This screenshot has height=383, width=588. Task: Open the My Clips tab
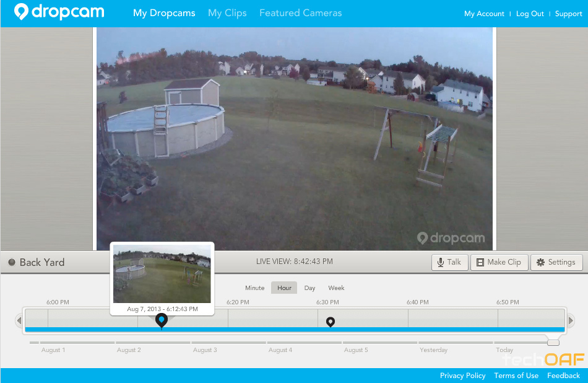pyautogui.click(x=227, y=12)
